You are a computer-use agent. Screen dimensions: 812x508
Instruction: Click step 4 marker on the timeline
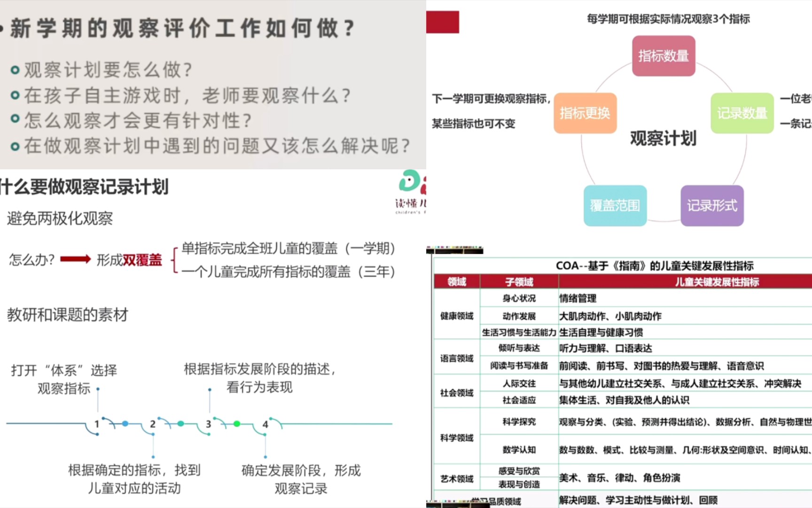pyautogui.click(x=265, y=424)
